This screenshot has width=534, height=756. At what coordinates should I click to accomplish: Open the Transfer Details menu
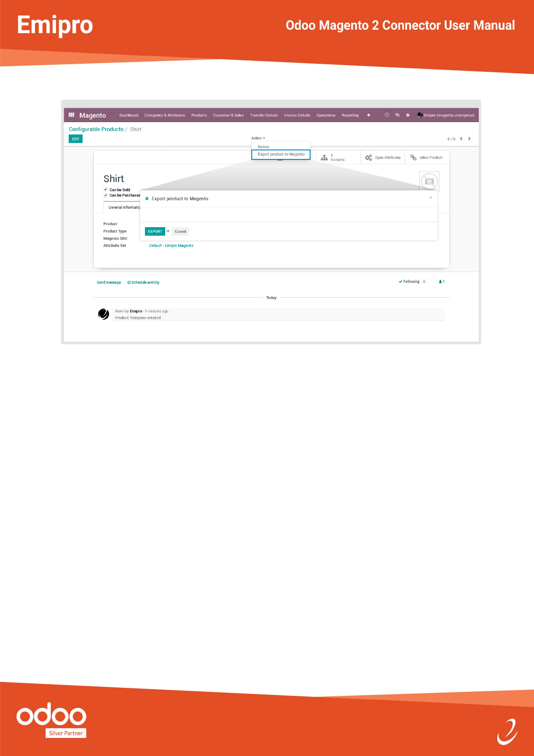tap(264, 115)
